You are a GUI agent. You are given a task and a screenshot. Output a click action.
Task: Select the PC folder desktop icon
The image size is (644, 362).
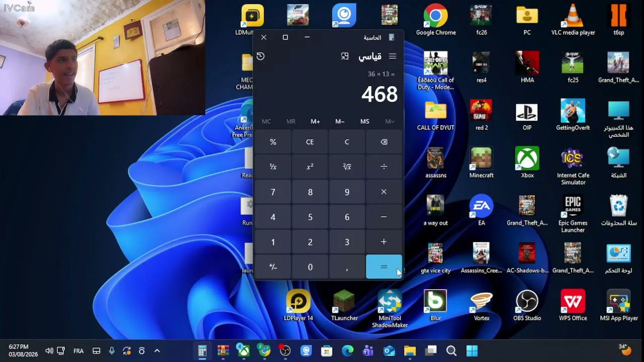(527, 21)
